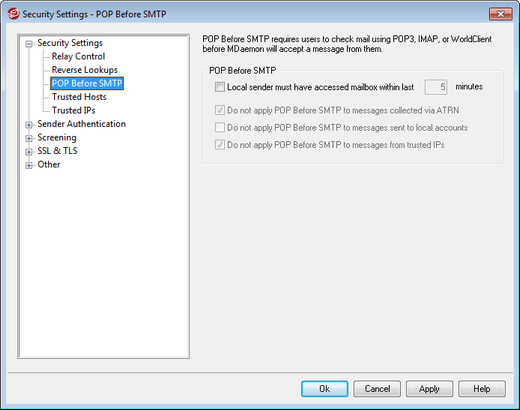Image resolution: width=520 pixels, height=410 pixels.
Task: Select POP Before SMTP tree item
Action: (87, 83)
